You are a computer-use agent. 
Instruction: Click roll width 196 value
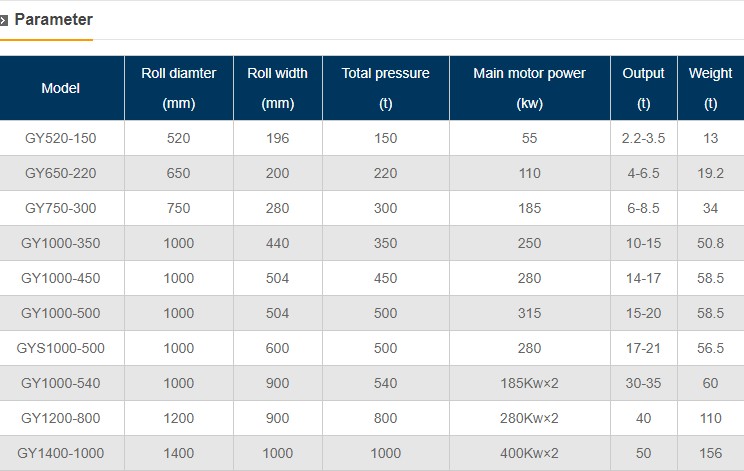click(278, 138)
